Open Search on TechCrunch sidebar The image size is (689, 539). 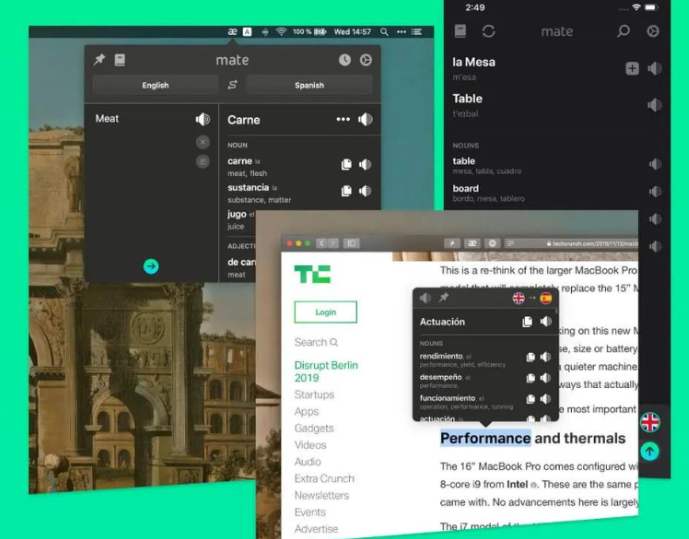(x=316, y=342)
